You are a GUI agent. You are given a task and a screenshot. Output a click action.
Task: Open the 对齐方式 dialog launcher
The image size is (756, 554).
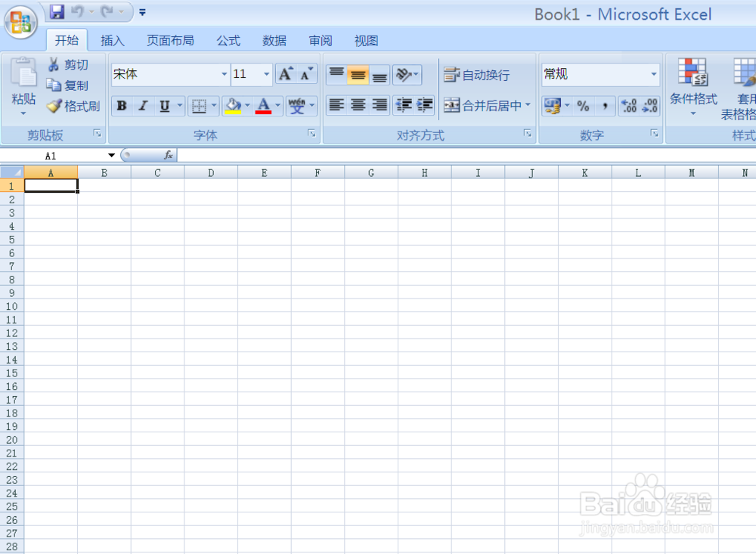click(x=528, y=134)
